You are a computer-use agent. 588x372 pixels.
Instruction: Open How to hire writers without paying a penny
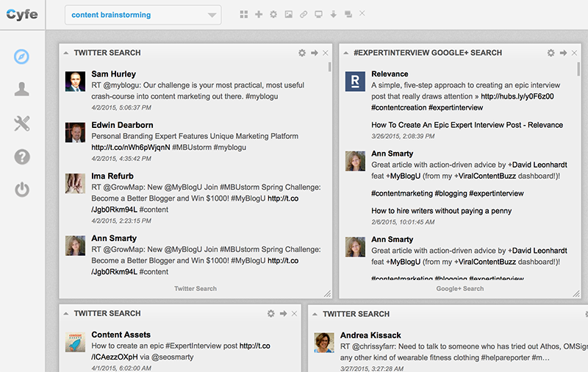pos(442,211)
